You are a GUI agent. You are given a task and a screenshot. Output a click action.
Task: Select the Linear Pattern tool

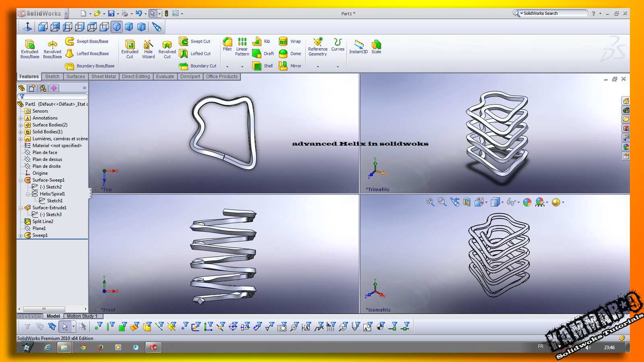(242, 47)
